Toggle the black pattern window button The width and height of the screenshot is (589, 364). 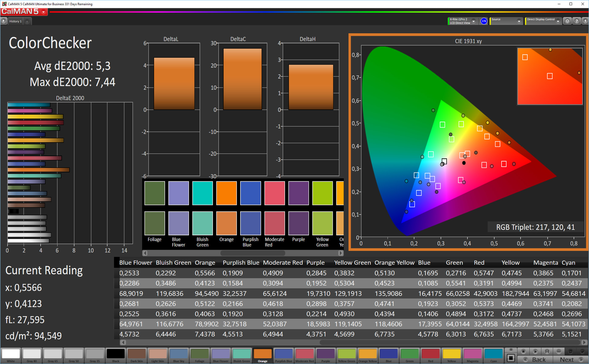(x=511, y=358)
